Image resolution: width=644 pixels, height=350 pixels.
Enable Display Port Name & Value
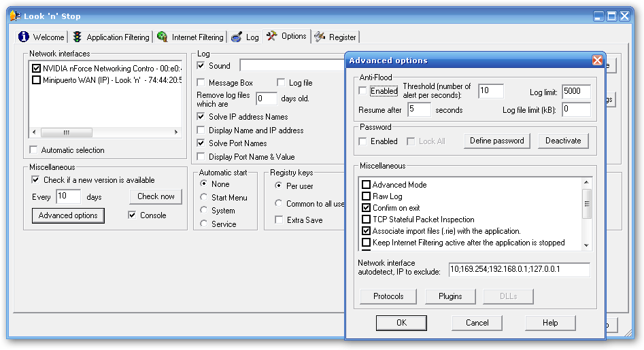(x=201, y=156)
